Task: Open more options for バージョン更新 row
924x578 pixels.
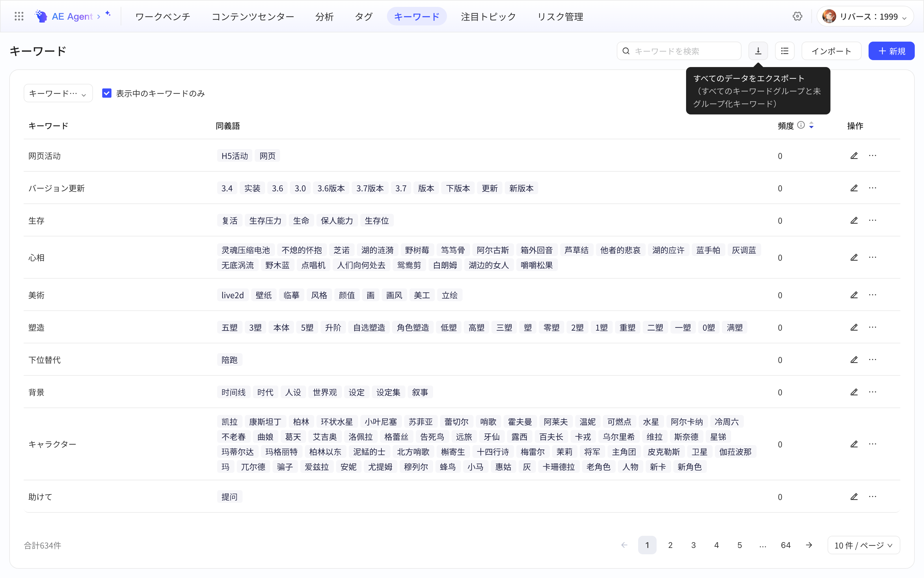Action: click(x=872, y=188)
